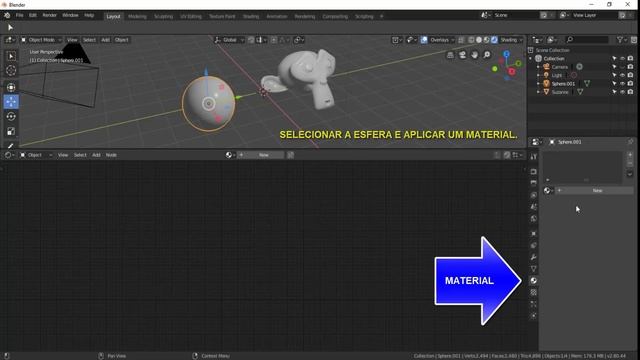
Task: Open the Texture properties tab icon
Action: pos(533,292)
